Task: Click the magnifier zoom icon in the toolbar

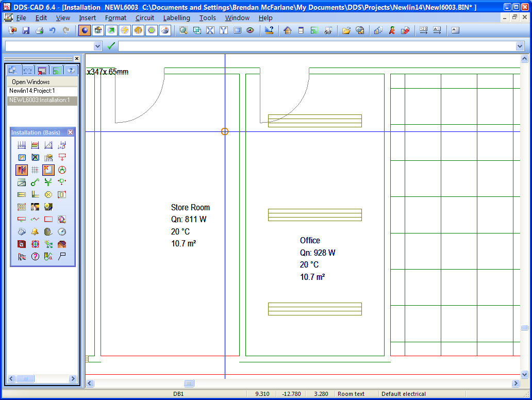Action: point(183,30)
